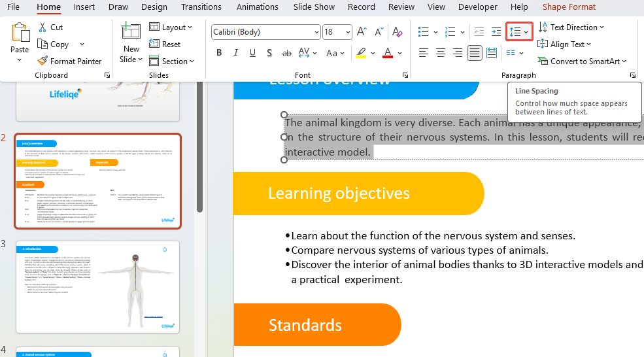Screen dimensions: 644x357
Task: Center align the text
Action: coord(441,53)
